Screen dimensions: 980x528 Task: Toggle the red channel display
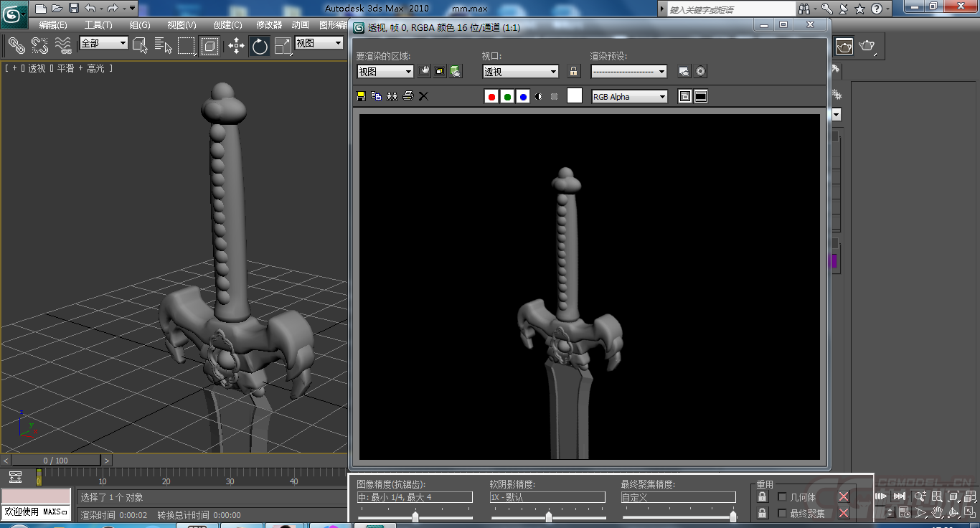(491, 95)
